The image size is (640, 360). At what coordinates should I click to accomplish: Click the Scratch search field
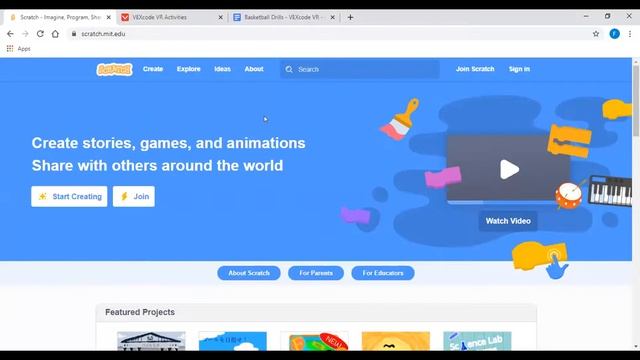pyautogui.click(x=360, y=69)
